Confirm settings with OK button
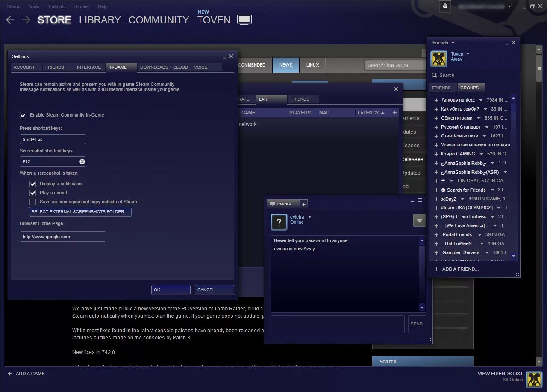The width and height of the screenshot is (547, 392). (x=171, y=290)
